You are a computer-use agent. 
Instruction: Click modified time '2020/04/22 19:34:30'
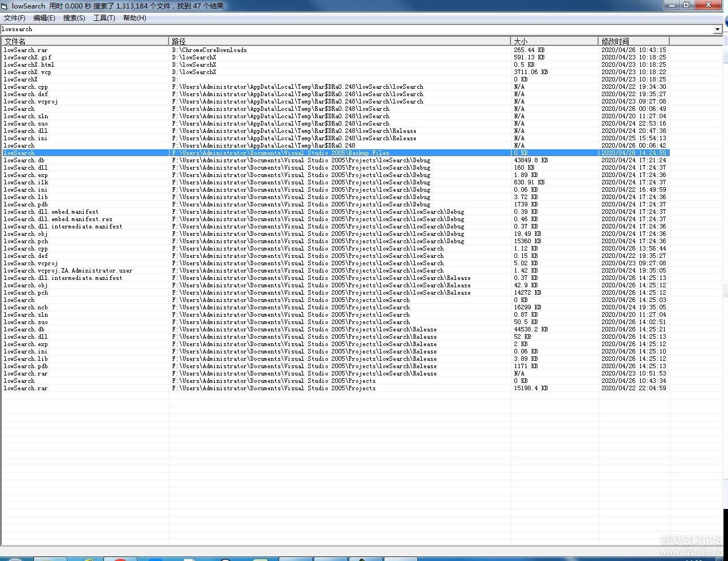point(634,87)
